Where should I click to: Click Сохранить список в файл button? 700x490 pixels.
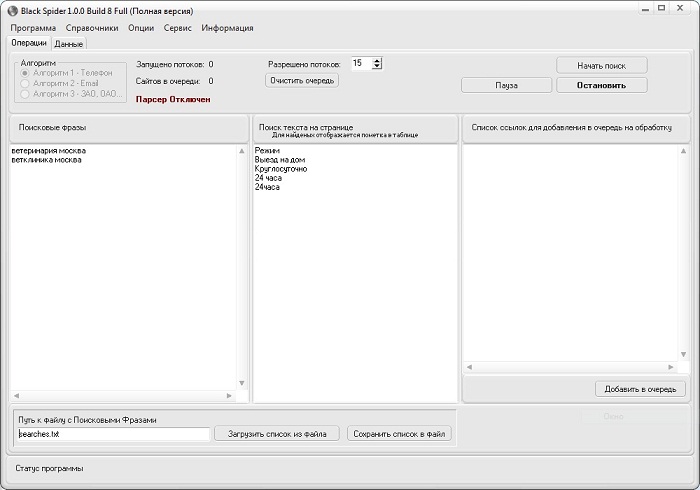(x=399, y=434)
